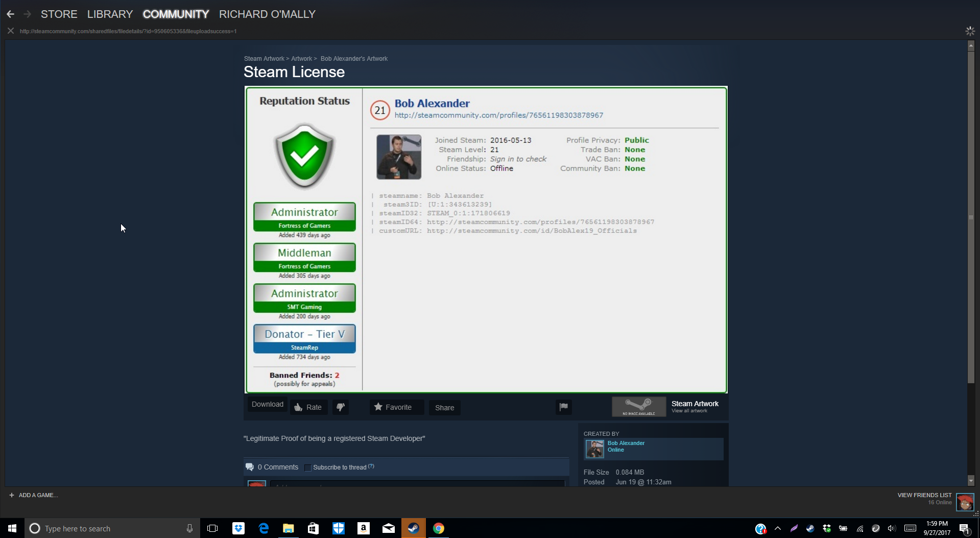
Task: Open Steam from the Windows taskbar
Action: pyautogui.click(x=414, y=528)
